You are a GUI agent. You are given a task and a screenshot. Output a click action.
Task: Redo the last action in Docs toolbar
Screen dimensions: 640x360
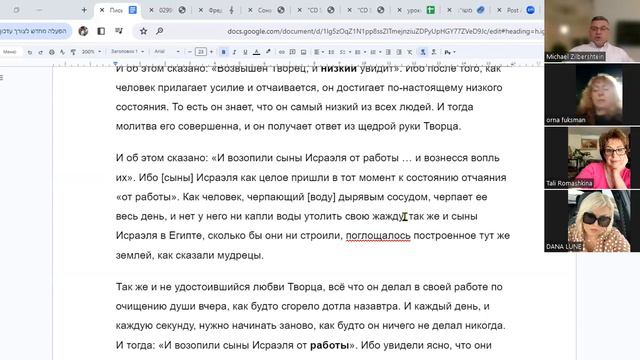[40, 52]
